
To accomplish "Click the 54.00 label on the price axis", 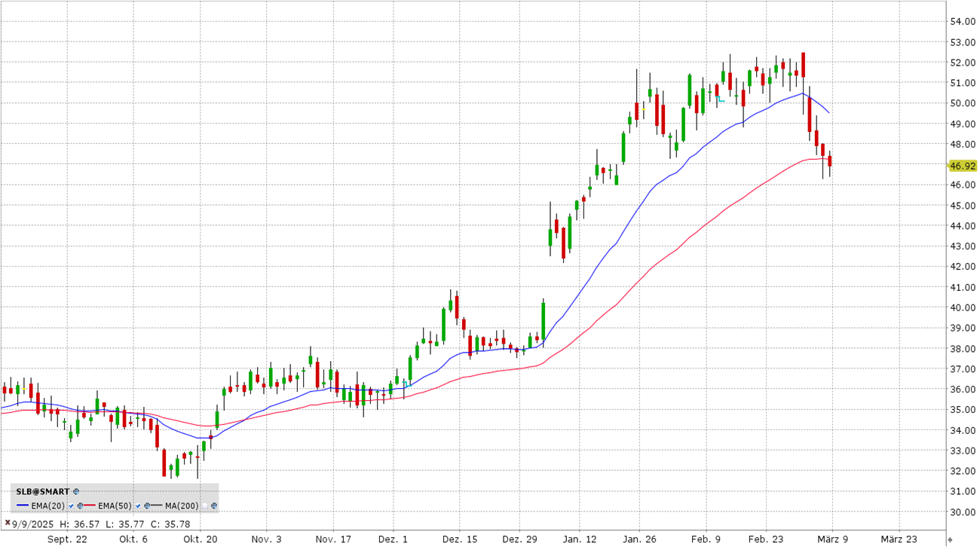I will pos(963,21).
